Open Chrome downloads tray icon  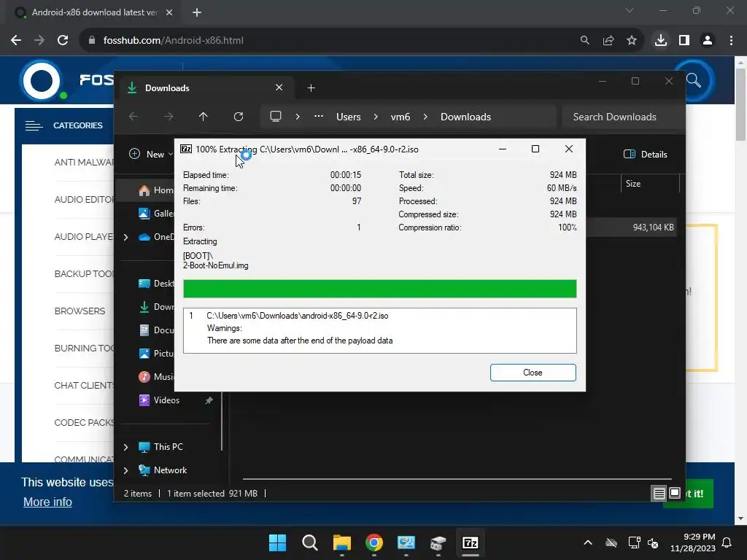click(660, 41)
